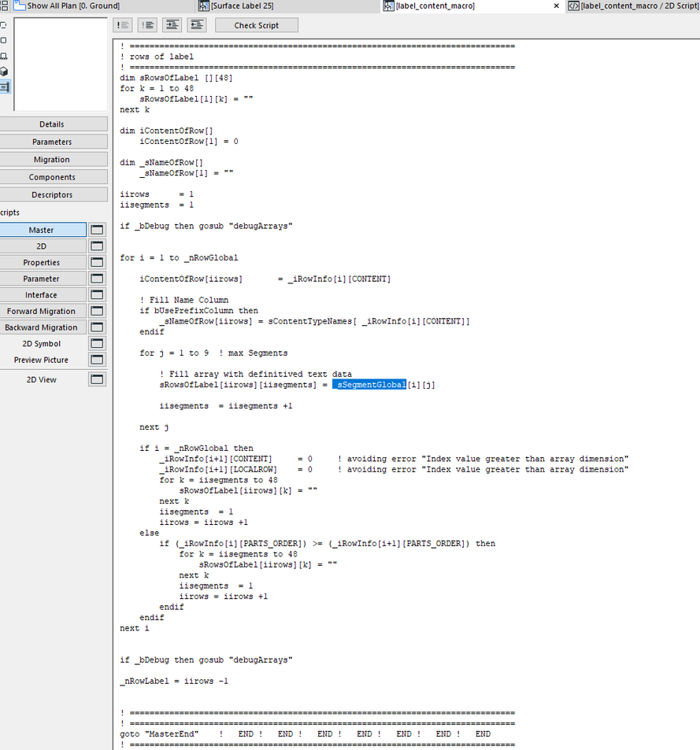Click the 'iisegments = iisegments +1' line
Image resolution: width=700 pixels, height=750 pixels.
[x=226, y=406]
